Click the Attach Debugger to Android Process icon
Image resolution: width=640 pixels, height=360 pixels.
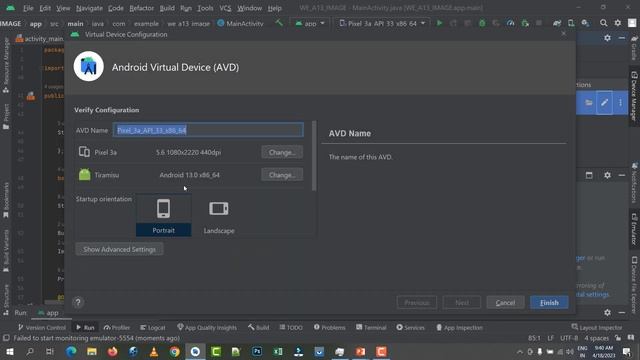525,23
